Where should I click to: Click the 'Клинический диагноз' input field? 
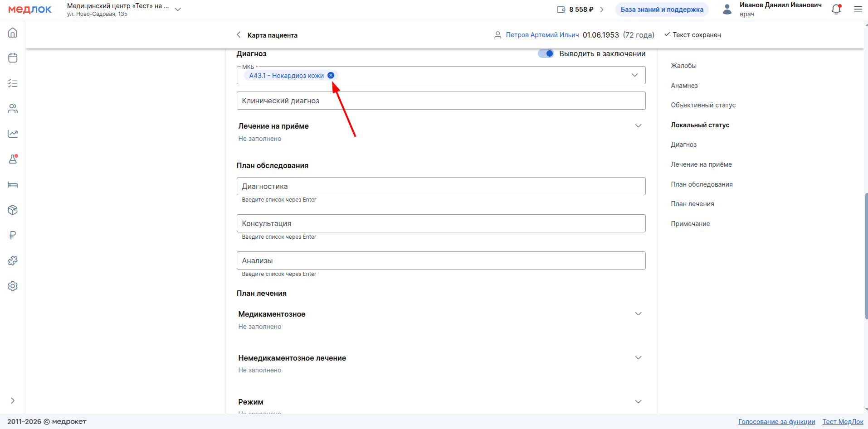(441, 101)
